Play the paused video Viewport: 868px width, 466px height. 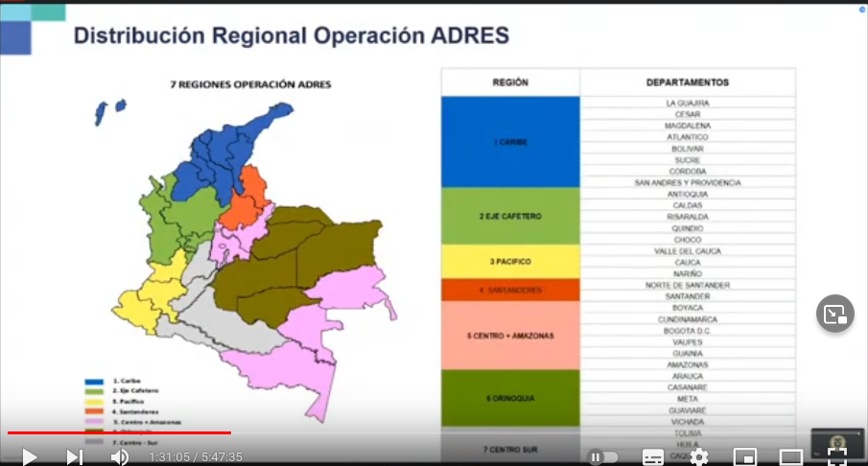coord(30,457)
